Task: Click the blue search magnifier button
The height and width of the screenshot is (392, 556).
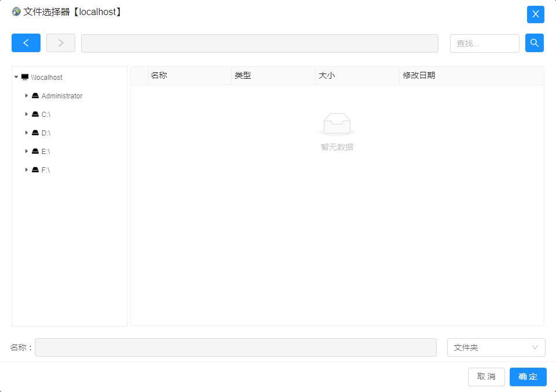Action: [534, 43]
